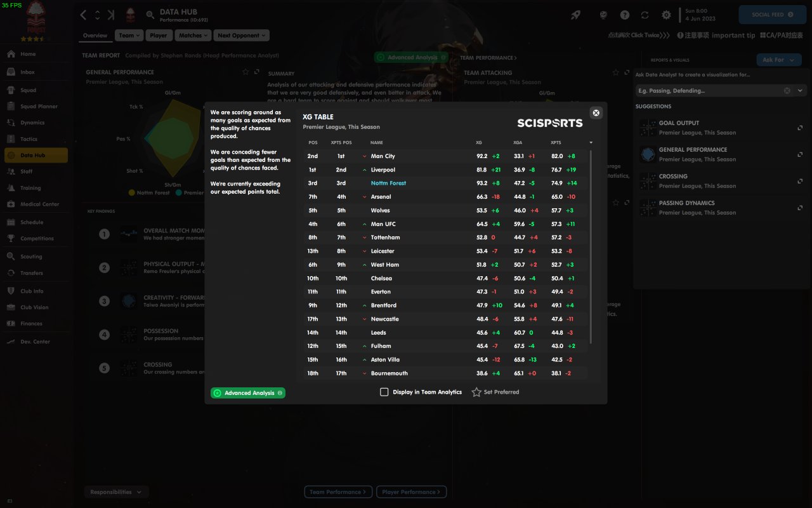Open Squad Planner in the sidebar

click(34, 107)
